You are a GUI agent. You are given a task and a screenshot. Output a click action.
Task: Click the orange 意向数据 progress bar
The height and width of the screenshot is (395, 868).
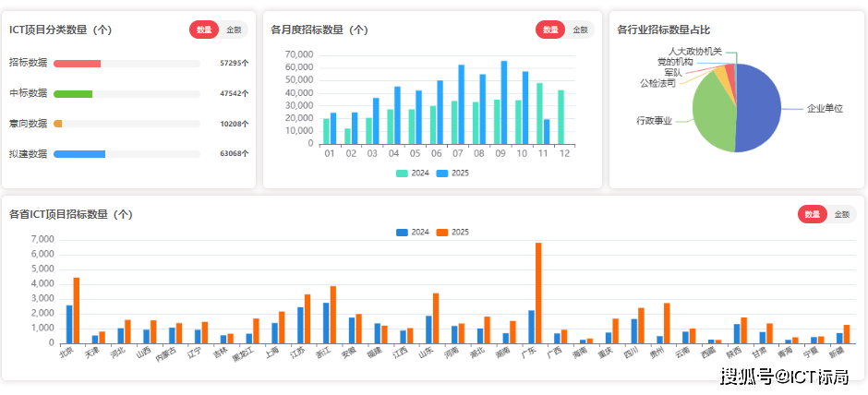[x=58, y=124]
